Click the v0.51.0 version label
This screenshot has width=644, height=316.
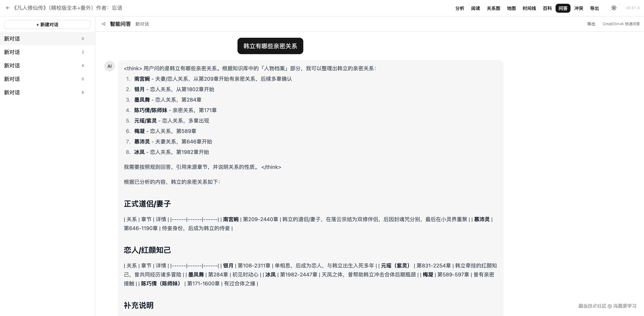pos(632,8)
